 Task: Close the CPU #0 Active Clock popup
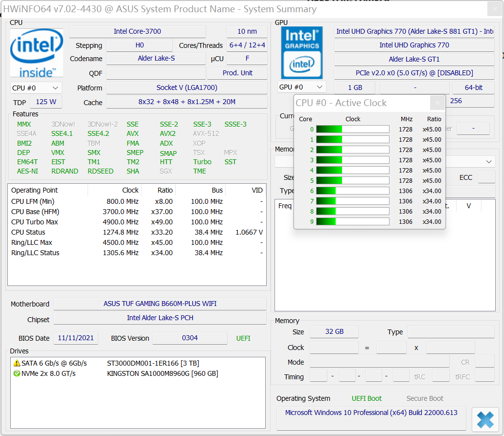(437, 103)
